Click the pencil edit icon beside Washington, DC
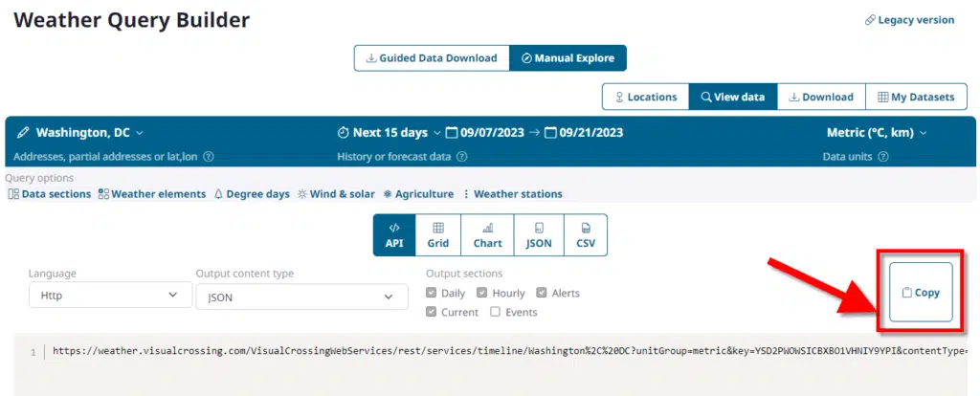This screenshot has width=980, height=396. pos(23,132)
